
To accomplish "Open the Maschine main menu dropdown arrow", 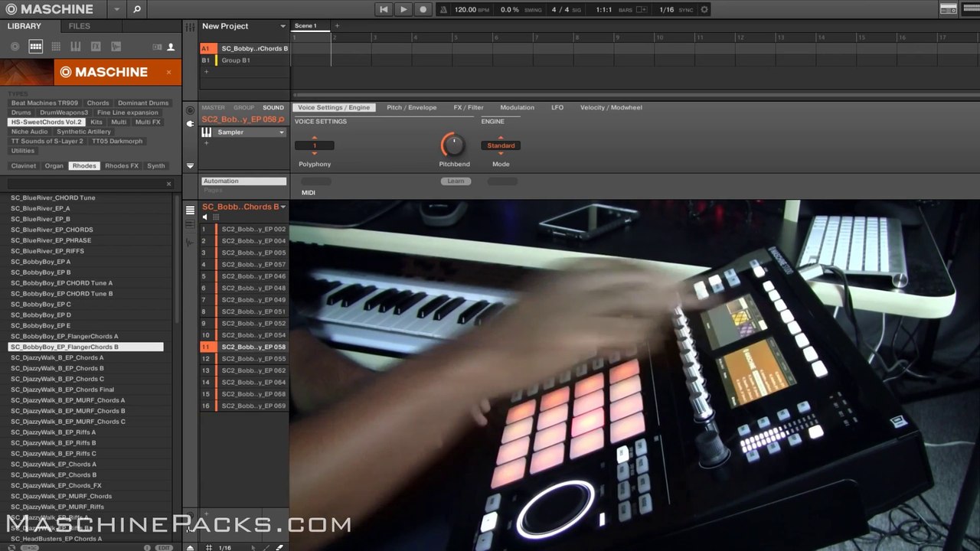I will (116, 9).
